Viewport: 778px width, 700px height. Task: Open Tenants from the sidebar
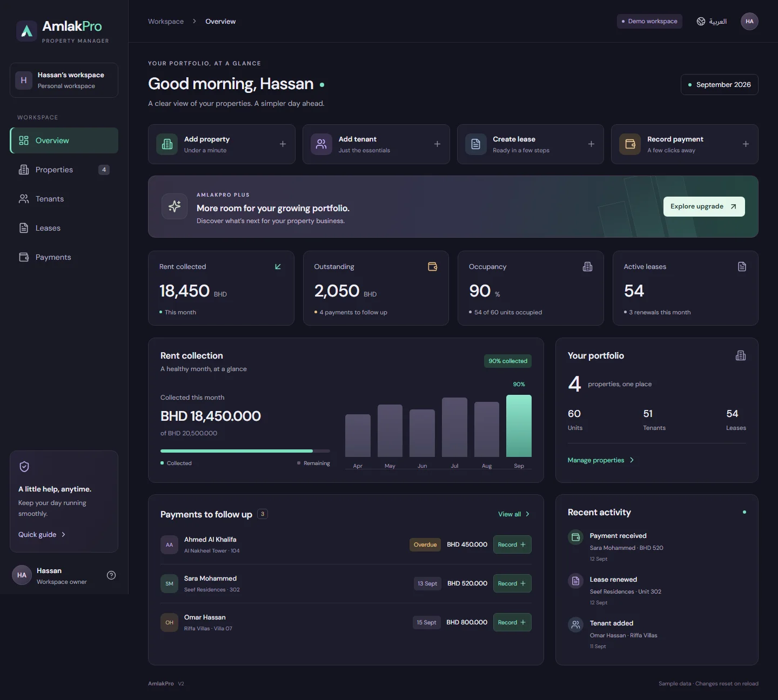[x=64, y=199]
